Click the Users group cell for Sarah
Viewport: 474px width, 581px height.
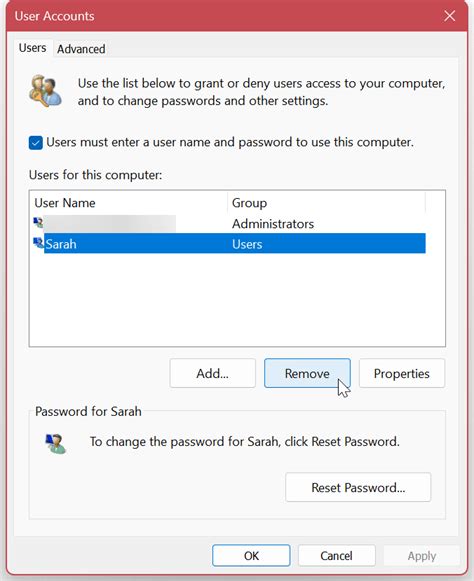click(x=247, y=244)
